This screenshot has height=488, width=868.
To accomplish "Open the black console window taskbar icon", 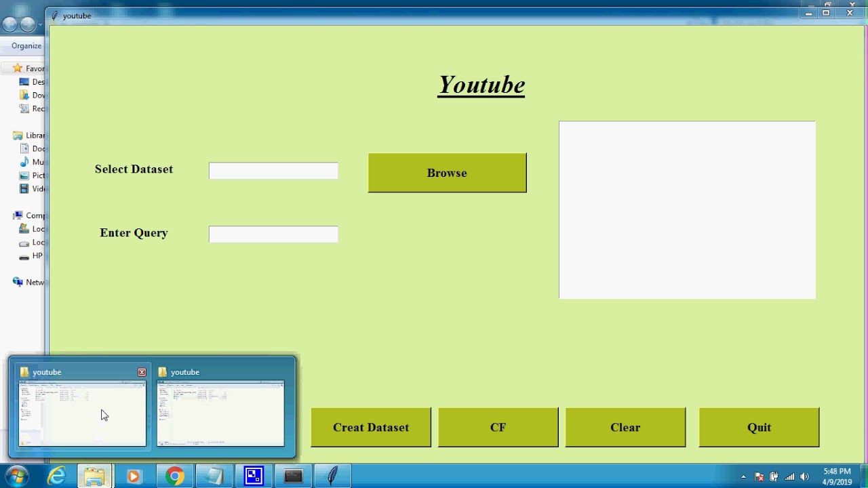I will [293, 476].
